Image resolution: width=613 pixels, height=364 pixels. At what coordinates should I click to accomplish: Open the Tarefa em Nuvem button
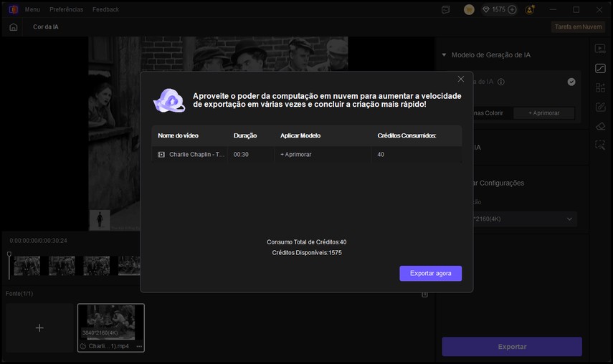[x=577, y=27]
